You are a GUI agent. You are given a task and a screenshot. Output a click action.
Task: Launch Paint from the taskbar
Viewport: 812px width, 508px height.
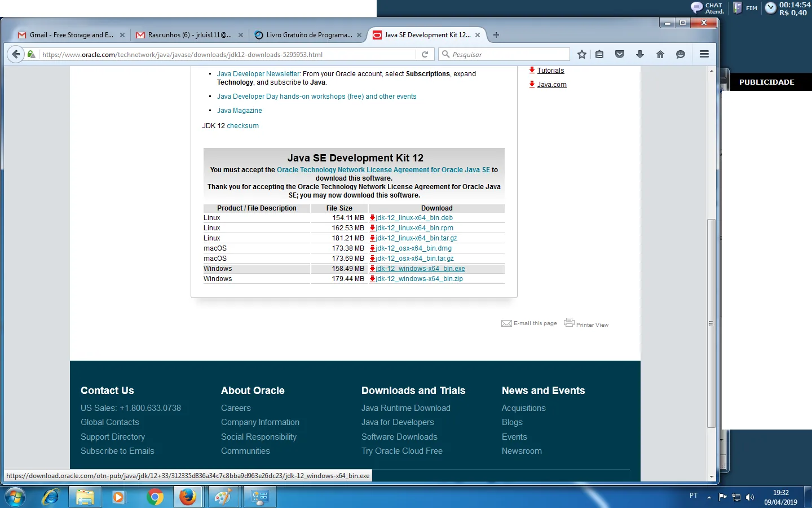click(x=223, y=497)
